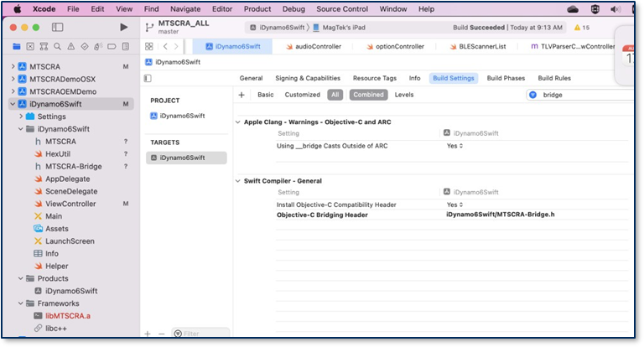This screenshot has height=347, width=644.
Task: Select the Customized filter option
Action: click(302, 95)
